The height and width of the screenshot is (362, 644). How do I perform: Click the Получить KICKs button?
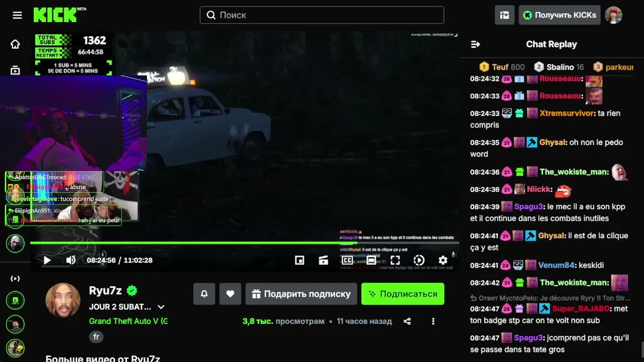point(559,15)
